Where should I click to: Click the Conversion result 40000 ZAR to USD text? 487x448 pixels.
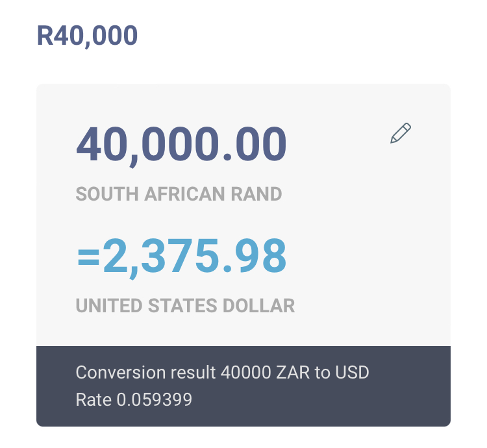pyautogui.click(x=222, y=372)
